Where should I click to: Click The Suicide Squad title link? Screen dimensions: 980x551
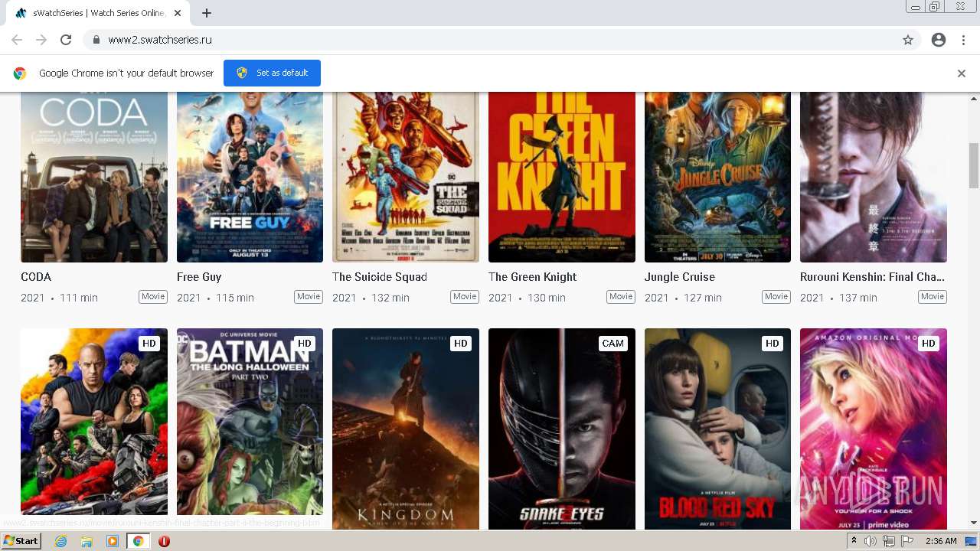[x=380, y=277]
